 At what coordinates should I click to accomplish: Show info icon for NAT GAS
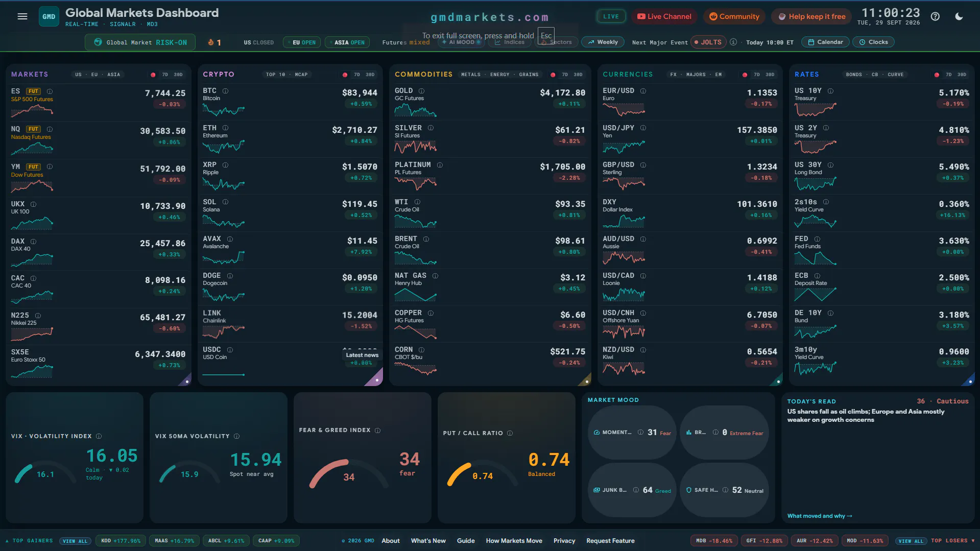pyautogui.click(x=435, y=276)
